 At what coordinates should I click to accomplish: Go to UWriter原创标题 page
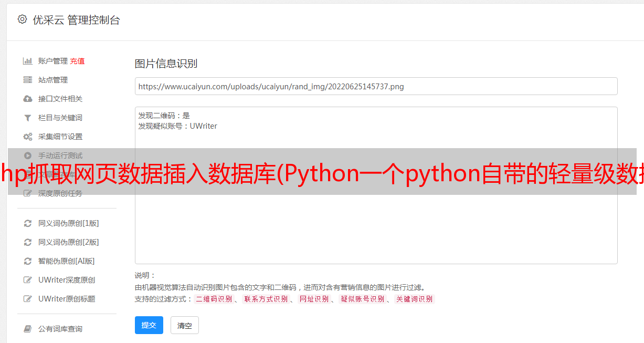[x=67, y=299]
